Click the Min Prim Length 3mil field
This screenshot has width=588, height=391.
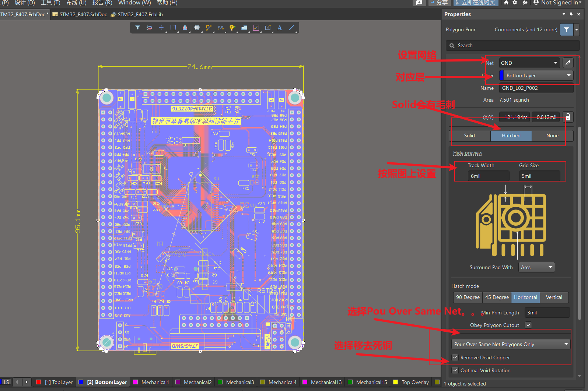547,313
